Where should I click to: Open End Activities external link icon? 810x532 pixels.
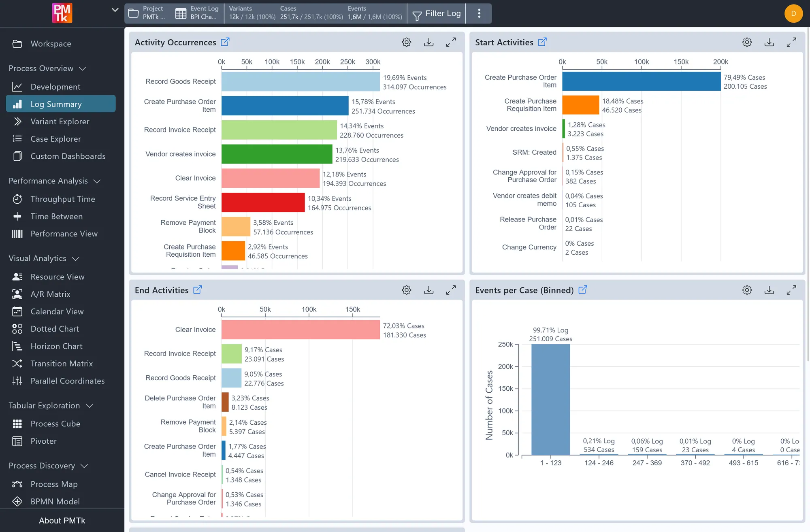point(198,289)
